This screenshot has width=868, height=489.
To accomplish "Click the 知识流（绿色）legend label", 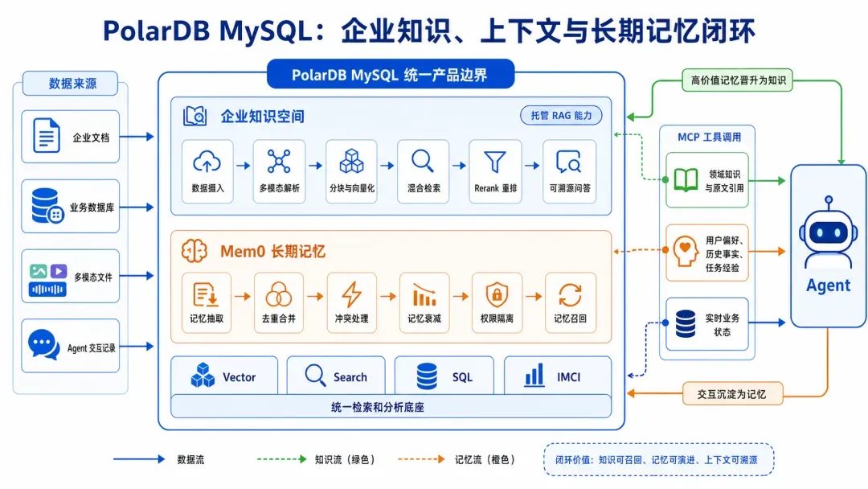I will [345, 459].
